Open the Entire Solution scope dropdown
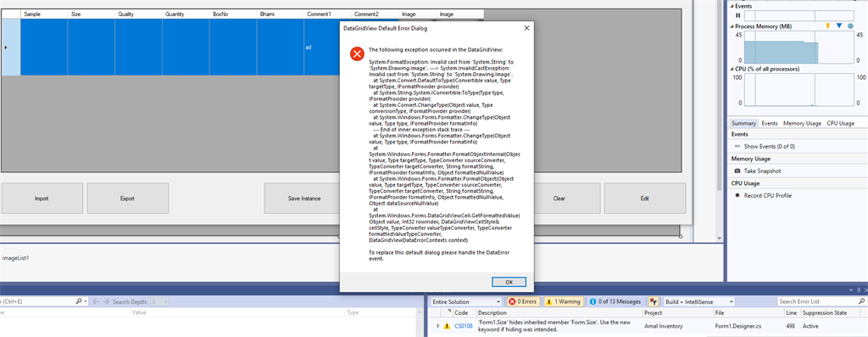Viewport: 868px width, 337px height. 466,301
